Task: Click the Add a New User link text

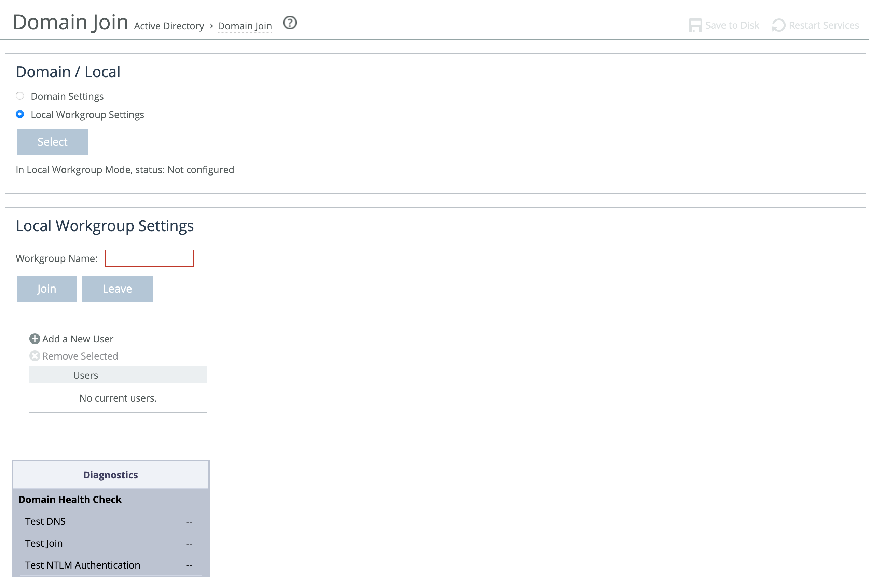Action: pos(78,339)
